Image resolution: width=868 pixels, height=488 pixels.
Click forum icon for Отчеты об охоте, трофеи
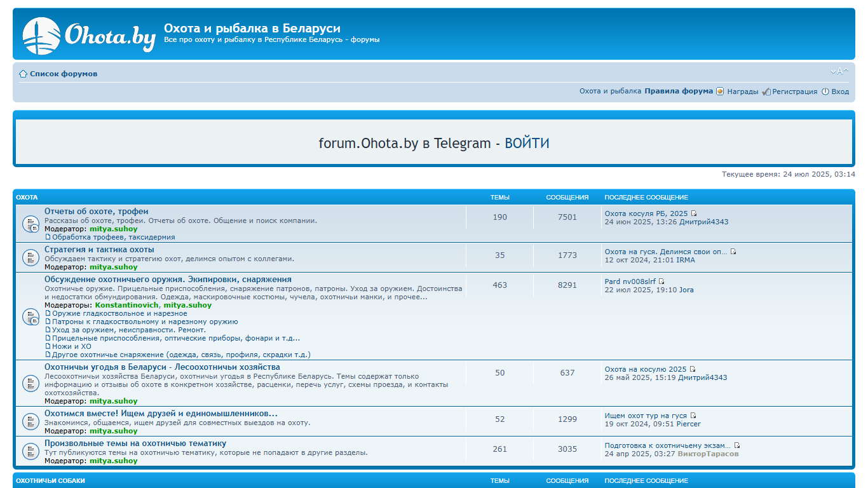(31, 224)
